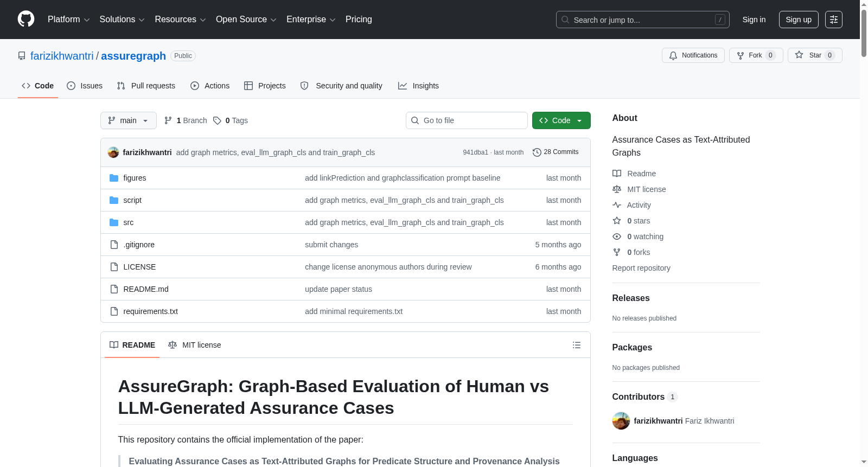Click the branch icon beside 1 Branch
This screenshot has height=467, width=868.
pyautogui.click(x=168, y=120)
